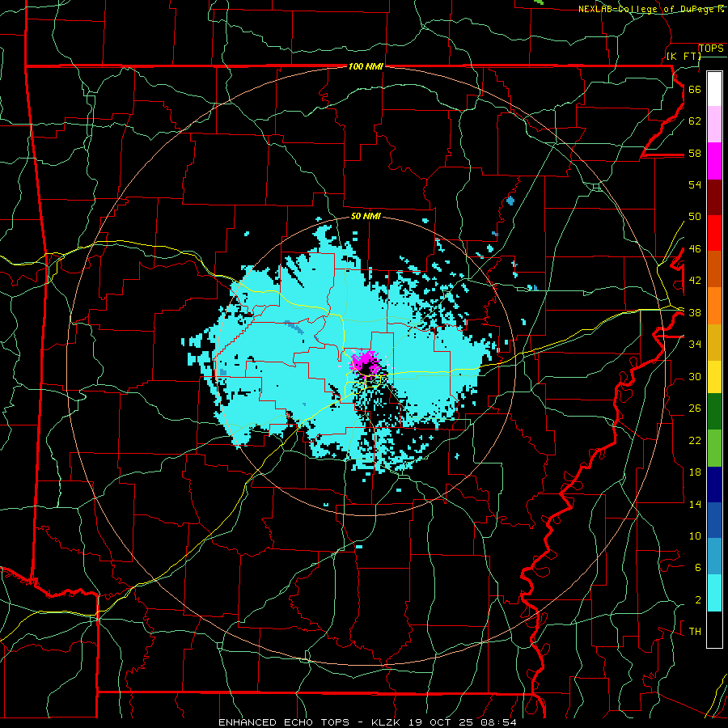The height and width of the screenshot is (728, 728).
Task: Click the legend value "50"
Action: tap(695, 216)
